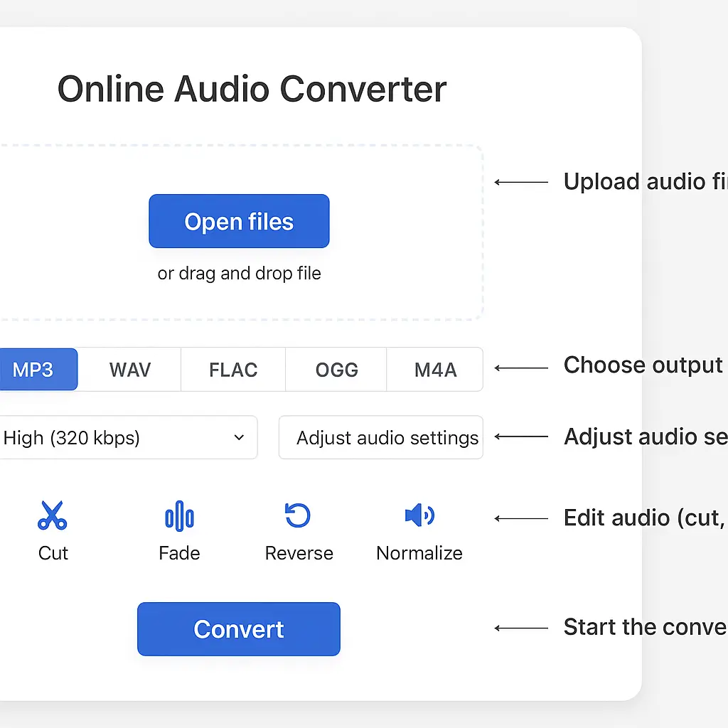Image resolution: width=728 pixels, height=728 pixels.
Task: Choose FLAC as the output format
Action: point(233,370)
